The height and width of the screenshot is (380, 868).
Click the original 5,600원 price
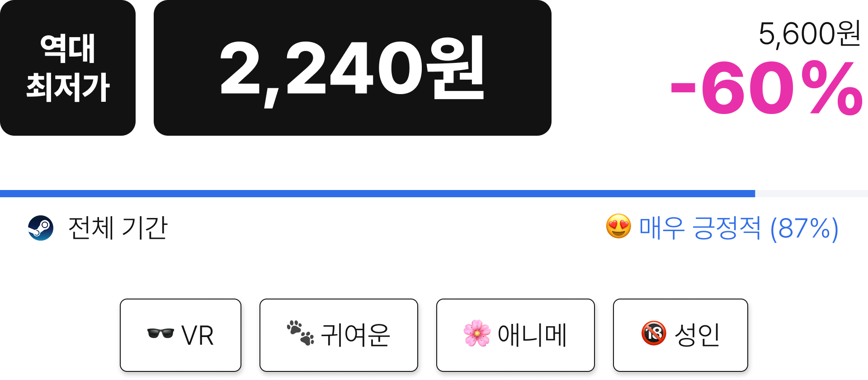[810, 33]
